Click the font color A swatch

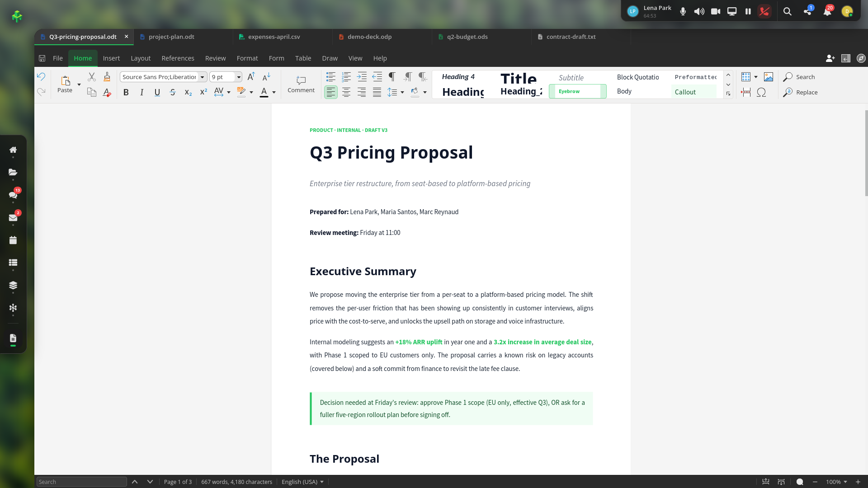(x=264, y=92)
